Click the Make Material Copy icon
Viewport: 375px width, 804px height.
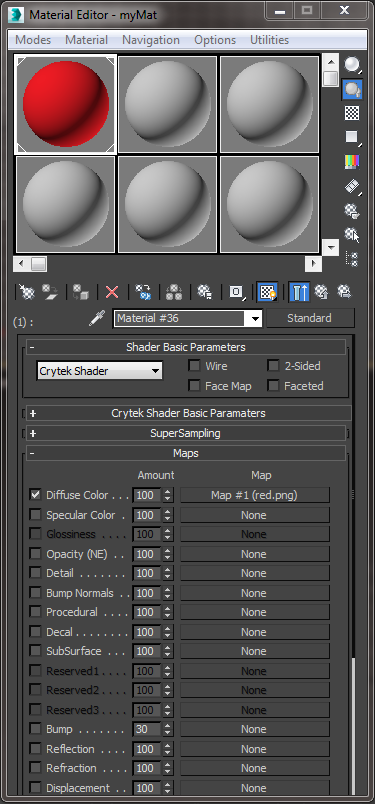coord(143,292)
